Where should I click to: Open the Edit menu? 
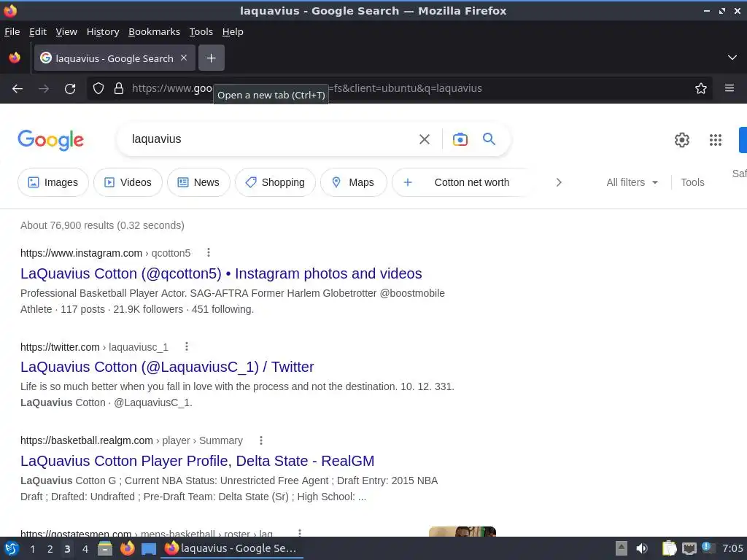pos(38,32)
